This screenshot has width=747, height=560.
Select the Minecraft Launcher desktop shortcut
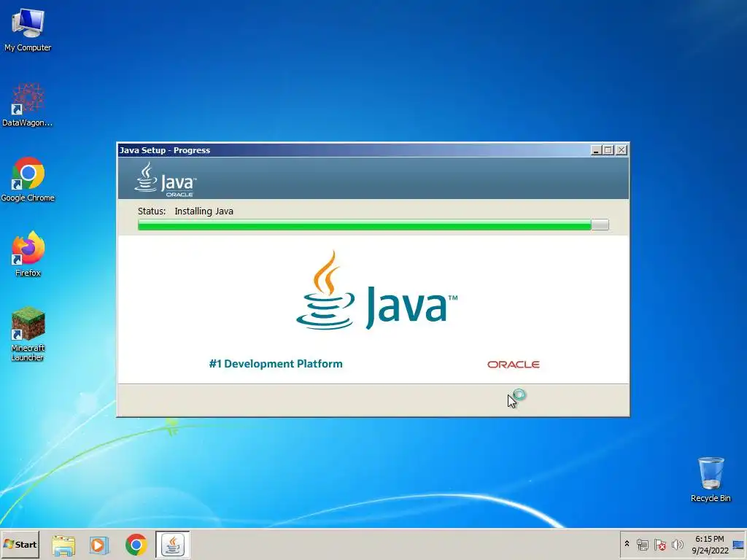coord(28,334)
